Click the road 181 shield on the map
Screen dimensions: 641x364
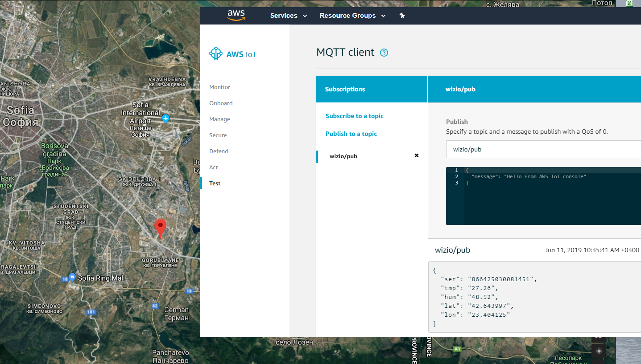coord(91,312)
